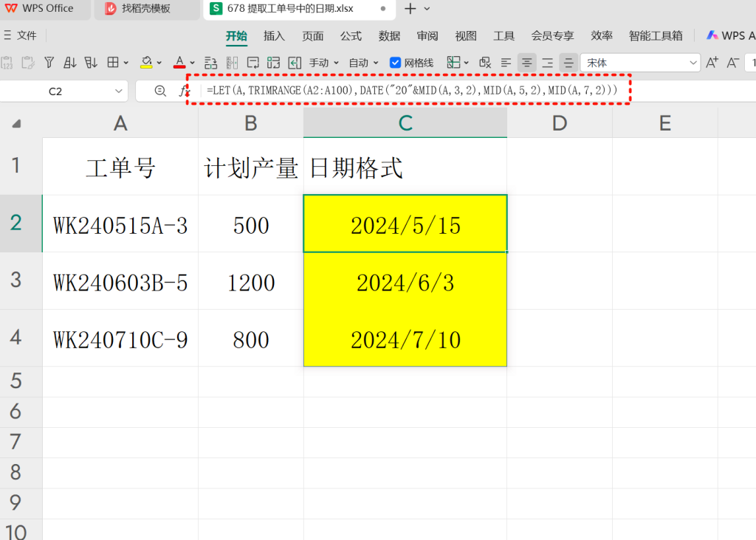Align text left icon

506,63
